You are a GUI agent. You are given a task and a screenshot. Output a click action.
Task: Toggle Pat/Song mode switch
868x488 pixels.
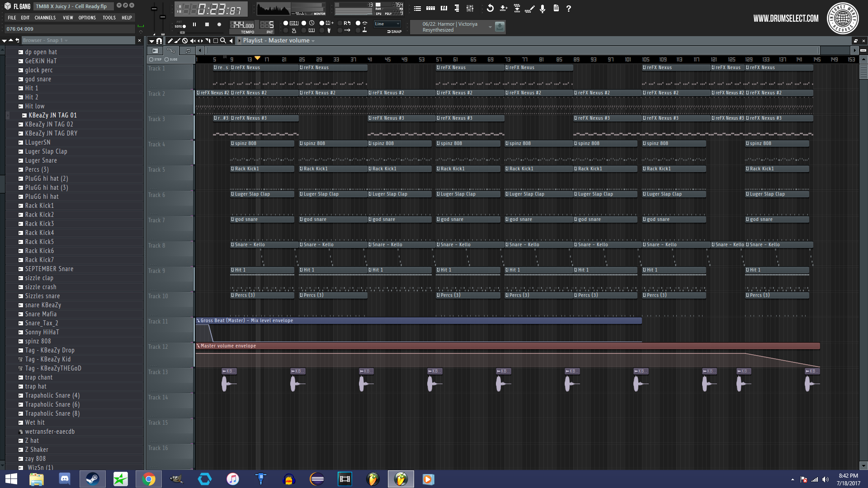point(181,24)
